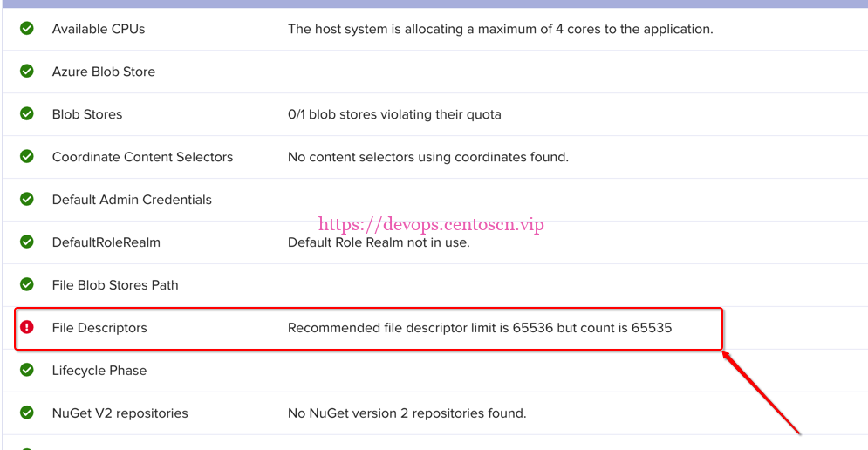Screen dimensions: 868x450
Task: Click the red error icon for File Descriptors
Action: (x=27, y=328)
